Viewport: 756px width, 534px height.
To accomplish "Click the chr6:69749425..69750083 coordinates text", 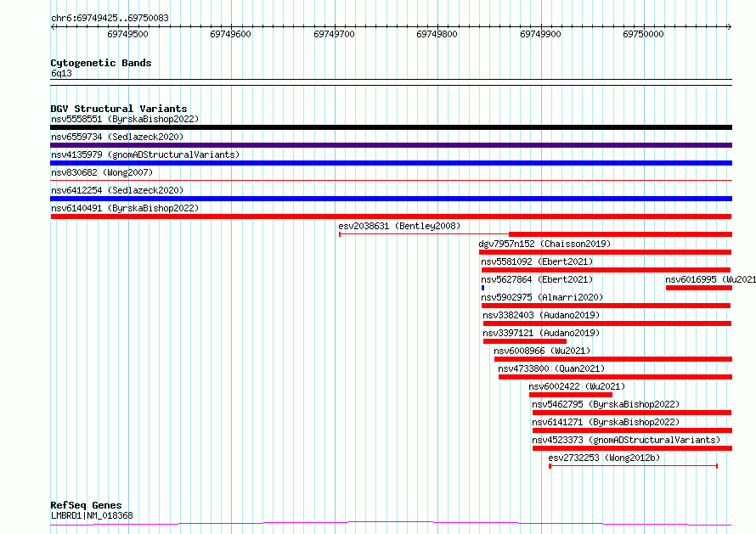I will click(110, 19).
